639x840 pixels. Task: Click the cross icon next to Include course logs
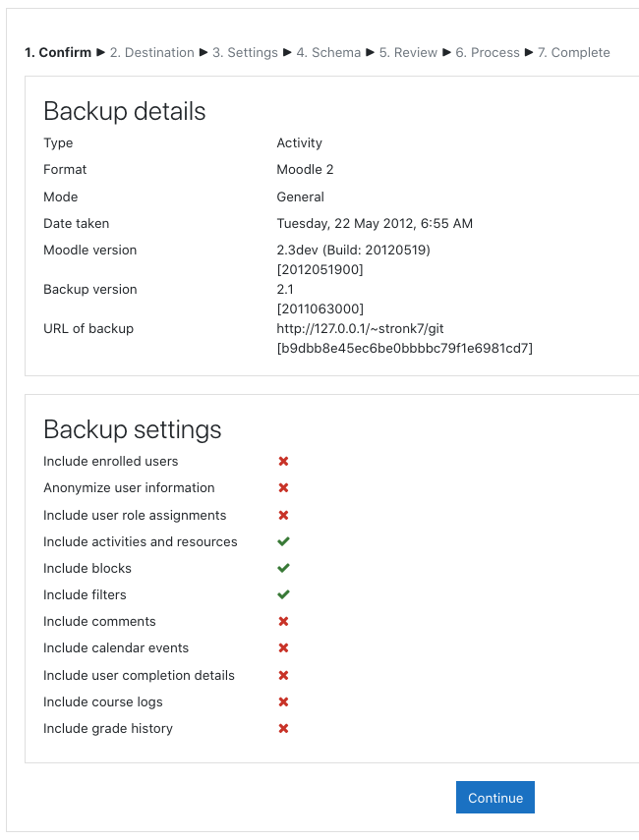pyautogui.click(x=283, y=701)
